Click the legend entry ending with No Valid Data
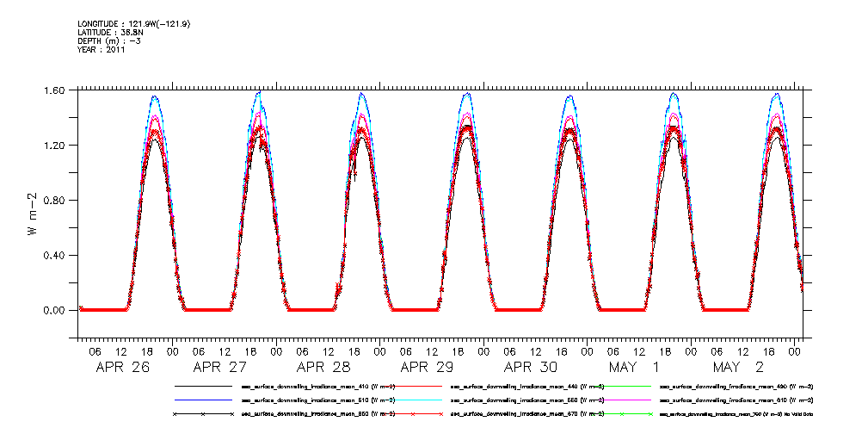This screenshot has width=868, height=434. 736,414
